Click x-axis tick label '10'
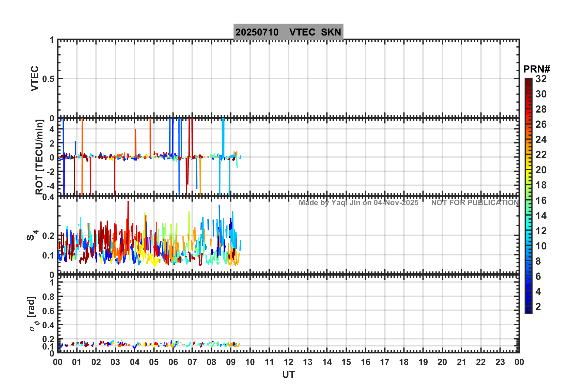 coord(250,362)
